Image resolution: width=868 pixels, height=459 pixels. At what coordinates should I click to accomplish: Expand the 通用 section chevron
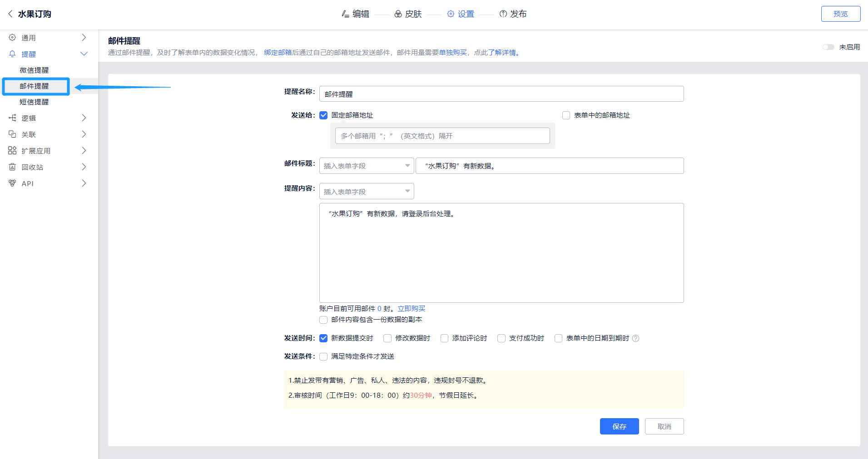pyautogui.click(x=84, y=38)
